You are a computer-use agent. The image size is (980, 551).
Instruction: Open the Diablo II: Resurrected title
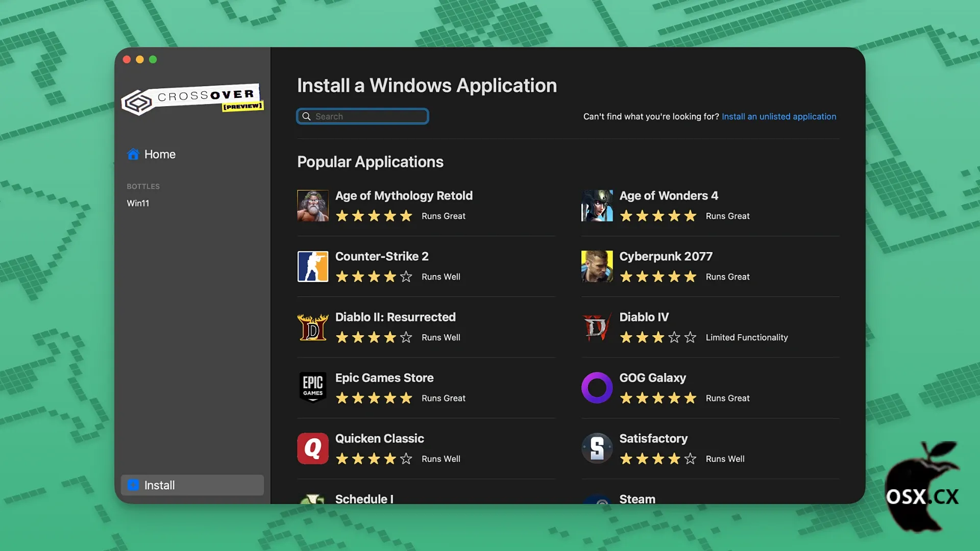coord(396,317)
